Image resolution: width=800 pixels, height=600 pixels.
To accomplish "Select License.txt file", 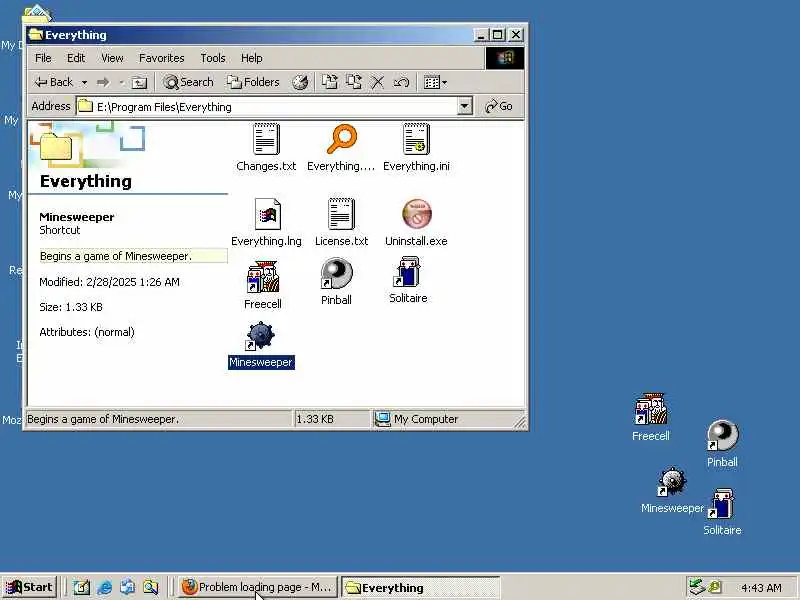I will (x=341, y=222).
